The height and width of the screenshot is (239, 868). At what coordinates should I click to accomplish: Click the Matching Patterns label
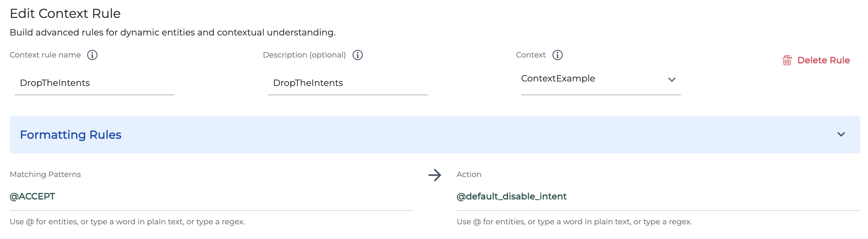click(45, 174)
